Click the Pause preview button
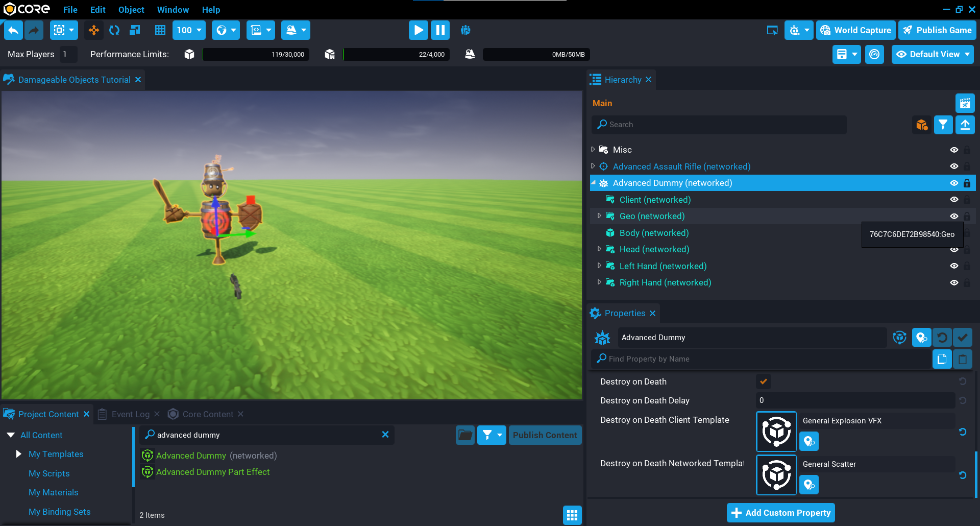980x526 pixels. pyautogui.click(x=440, y=30)
